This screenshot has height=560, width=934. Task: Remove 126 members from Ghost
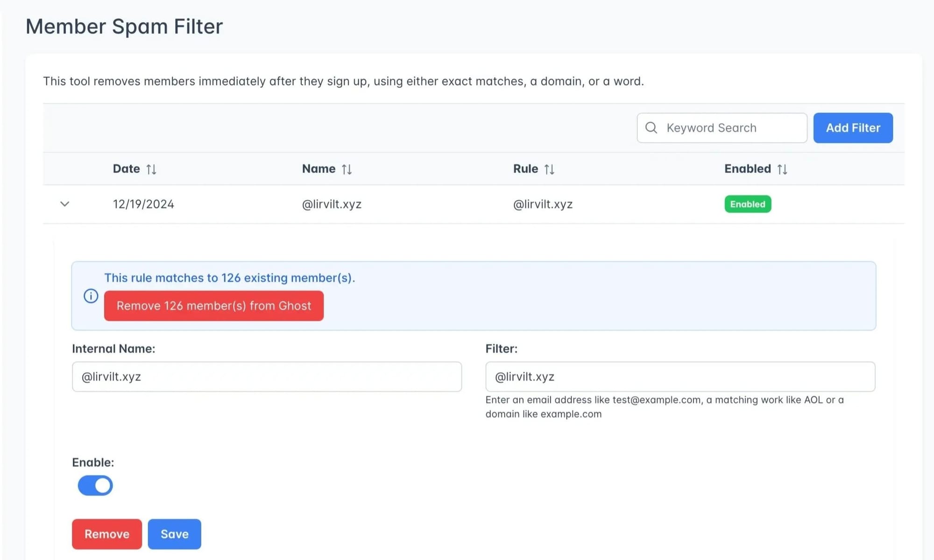(214, 306)
